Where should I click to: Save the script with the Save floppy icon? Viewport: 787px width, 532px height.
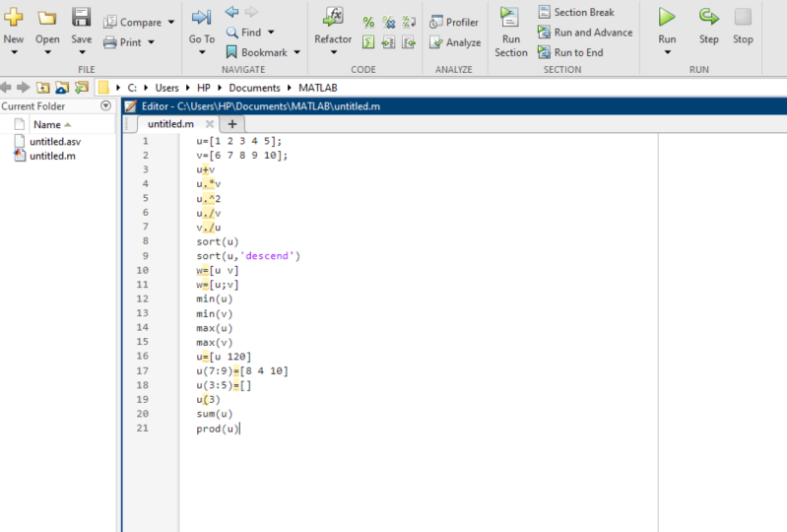click(x=81, y=17)
